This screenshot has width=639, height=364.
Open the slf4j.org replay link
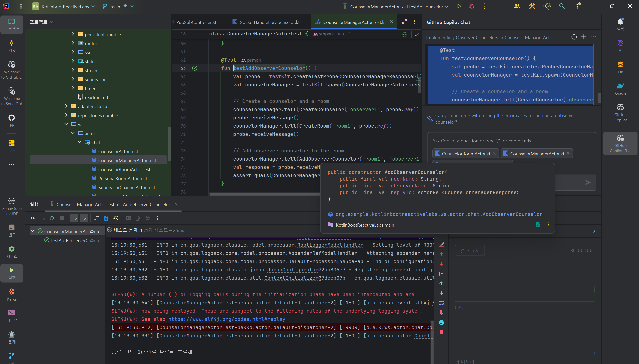[x=226, y=319]
